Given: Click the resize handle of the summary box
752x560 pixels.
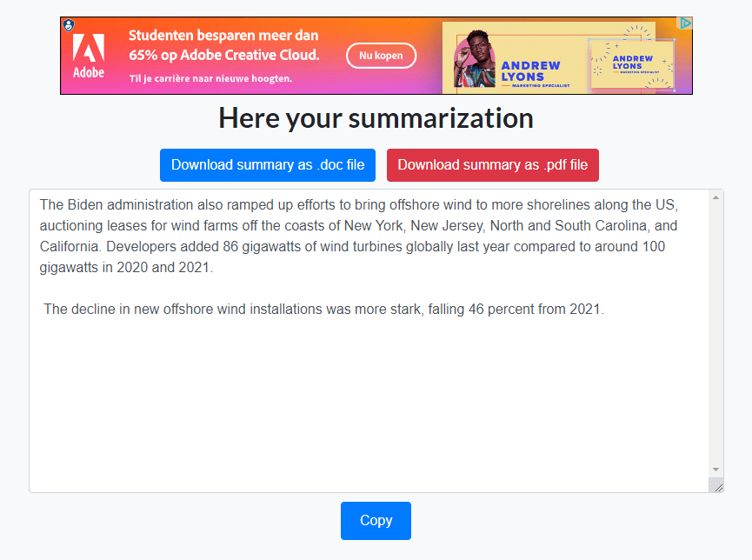Looking at the screenshot, I should tap(716, 485).
